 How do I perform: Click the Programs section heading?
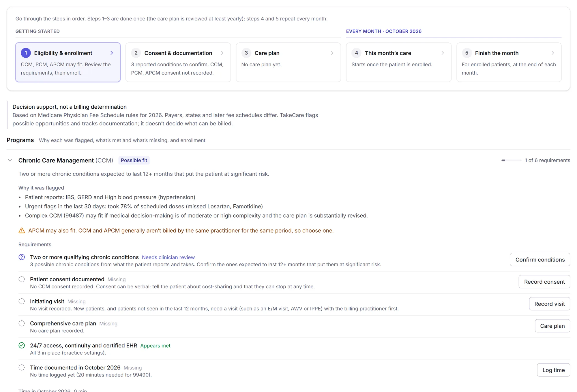tap(20, 140)
